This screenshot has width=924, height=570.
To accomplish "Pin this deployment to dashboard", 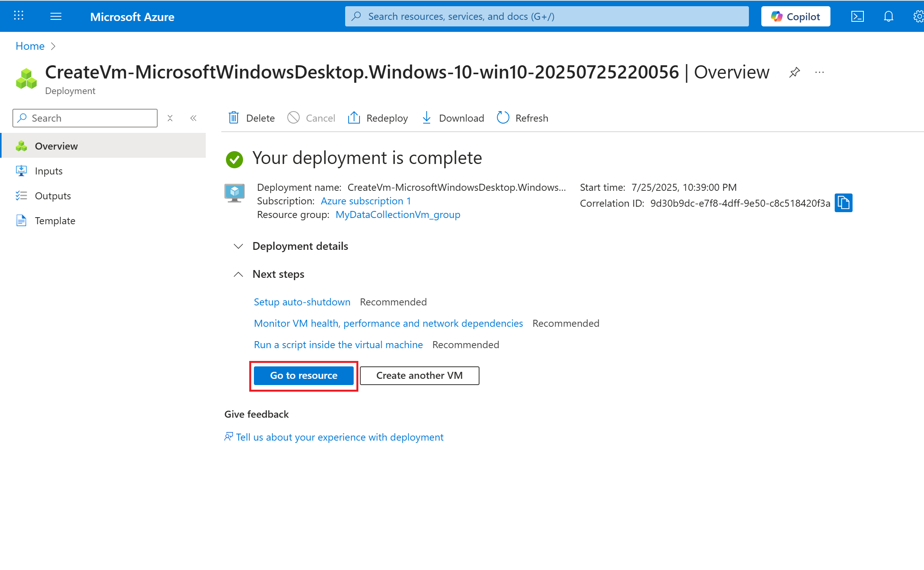I will (x=794, y=72).
